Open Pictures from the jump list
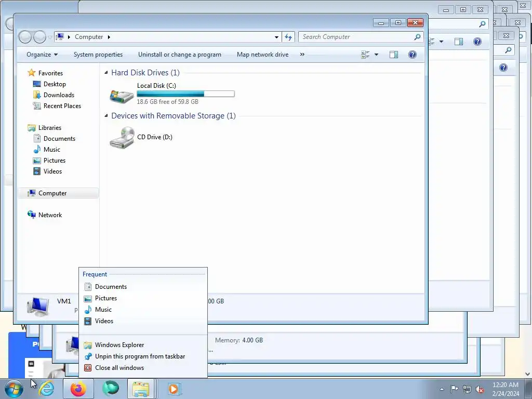The image size is (532, 399). pyautogui.click(x=143, y=298)
